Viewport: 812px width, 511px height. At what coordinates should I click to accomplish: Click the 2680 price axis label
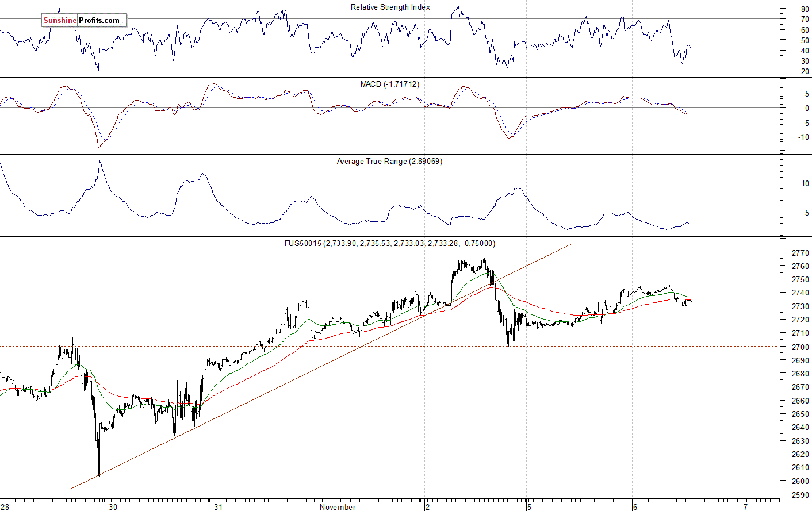[x=800, y=374]
